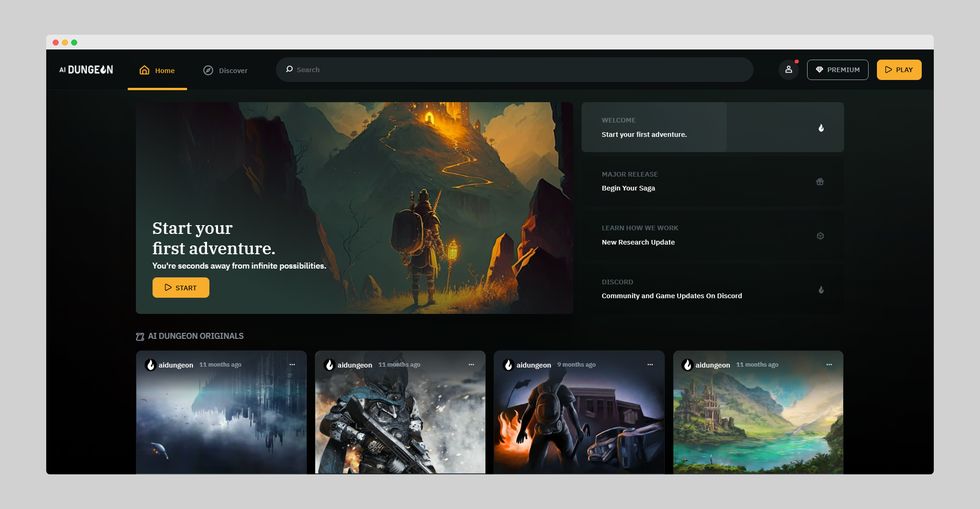
Task: Switch to the Discover tab
Action: (x=226, y=70)
